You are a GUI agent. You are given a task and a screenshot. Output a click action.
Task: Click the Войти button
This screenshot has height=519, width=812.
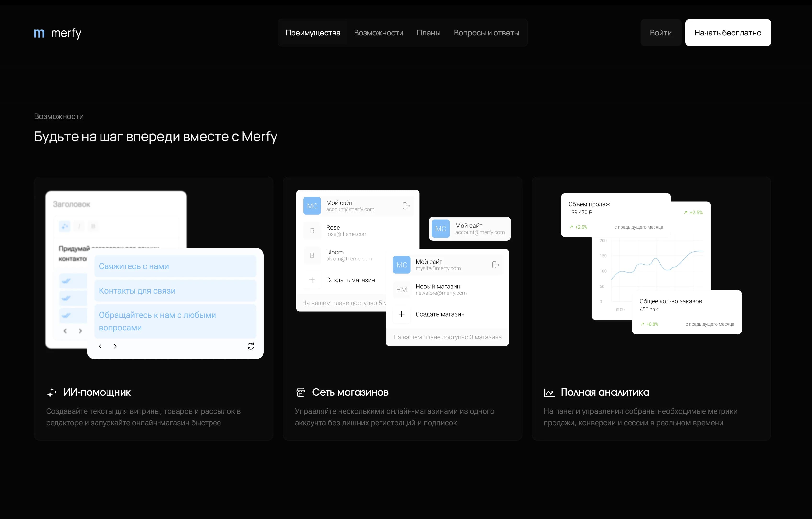tap(661, 33)
